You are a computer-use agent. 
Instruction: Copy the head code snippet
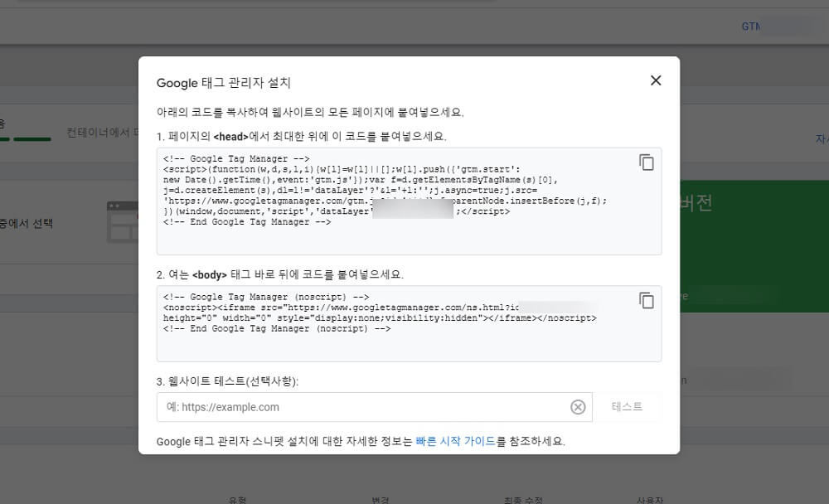pyautogui.click(x=647, y=162)
